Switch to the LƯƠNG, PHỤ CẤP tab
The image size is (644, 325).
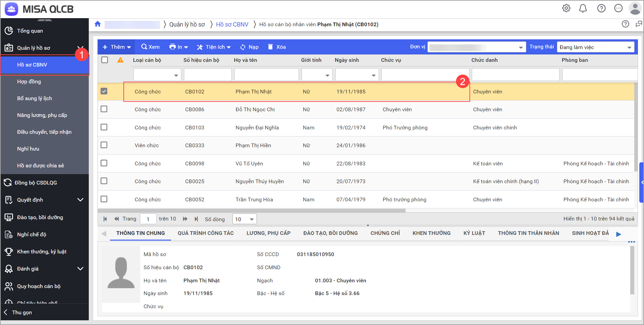pyautogui.click(x=268, y=233)
